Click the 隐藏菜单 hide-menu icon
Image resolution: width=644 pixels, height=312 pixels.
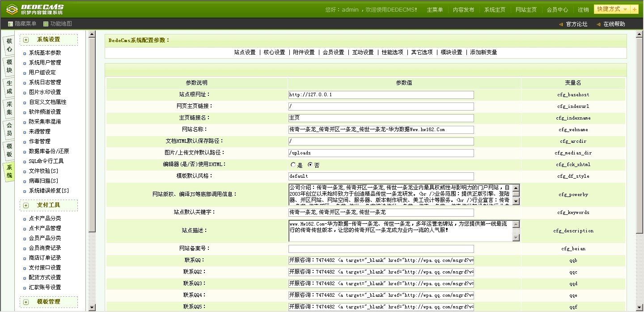tap(11, 24)
